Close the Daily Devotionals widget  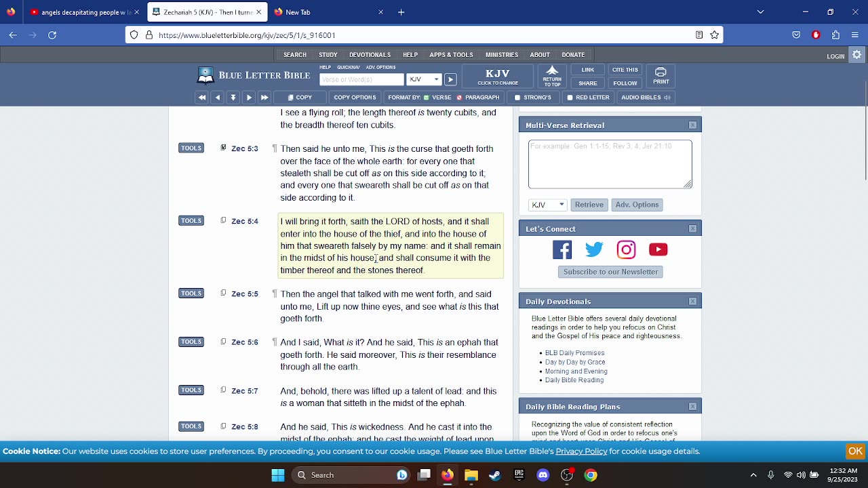coord(692,302)
